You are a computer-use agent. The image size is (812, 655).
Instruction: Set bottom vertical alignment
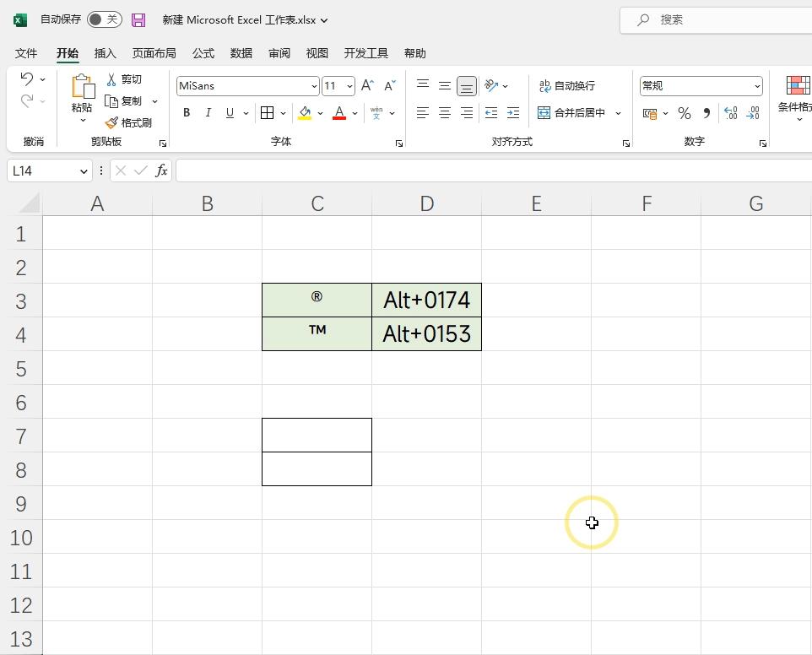467,86
